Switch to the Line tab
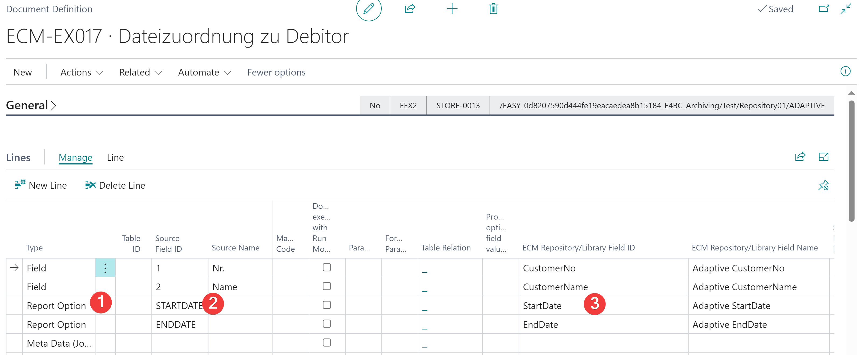This screenshot has height=355, width=868. pos(115,157)
